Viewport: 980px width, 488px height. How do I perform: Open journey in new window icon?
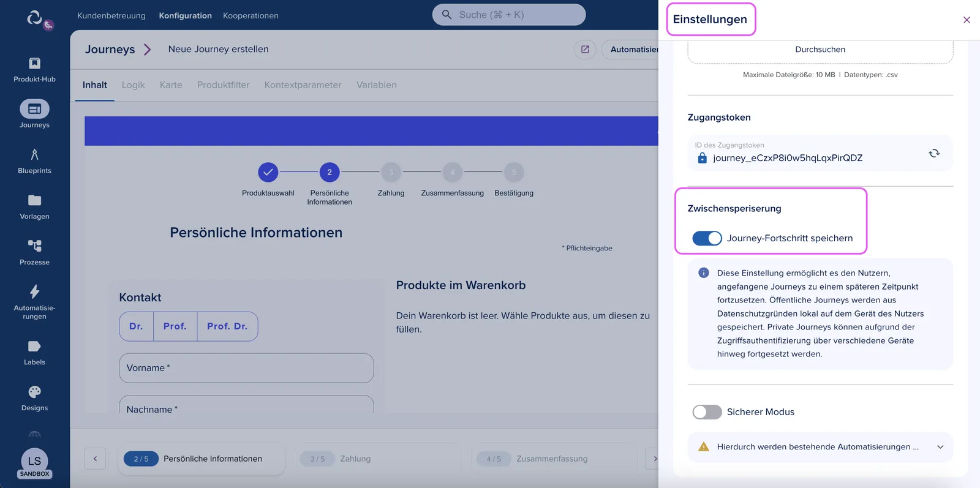coord(585,50)
